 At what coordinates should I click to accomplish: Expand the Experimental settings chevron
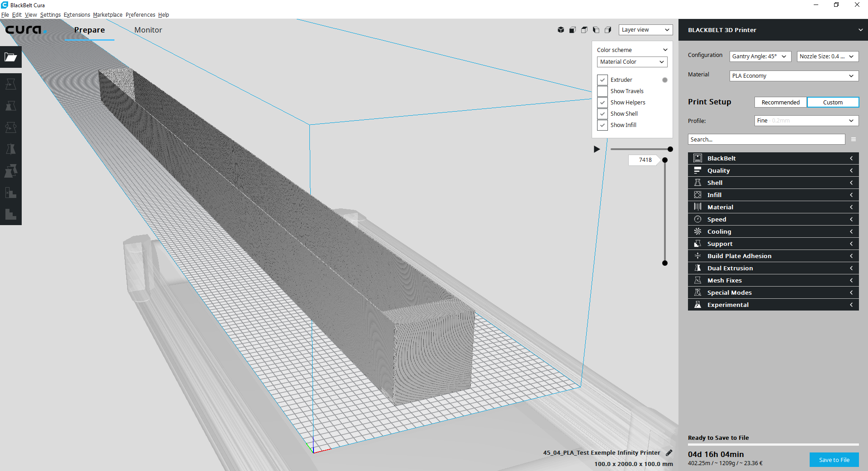(851, 305)
